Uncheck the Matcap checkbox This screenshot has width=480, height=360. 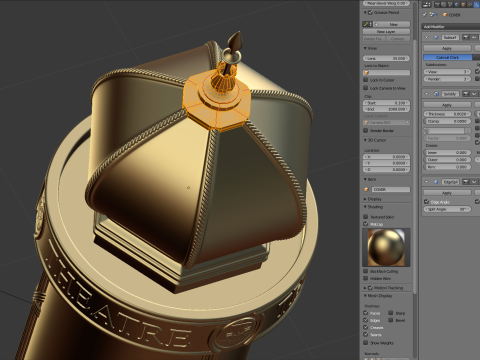pyautogui.click(x=366, y=224)
